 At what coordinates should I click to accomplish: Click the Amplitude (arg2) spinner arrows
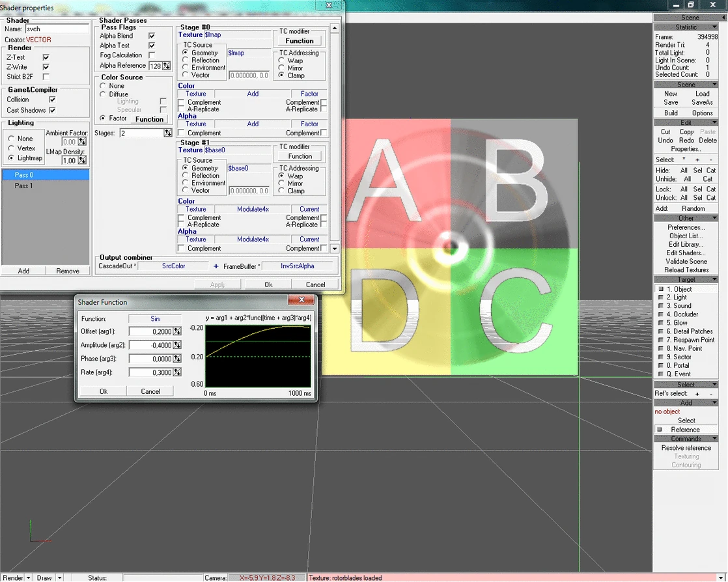pyautogui.click(x=177, y=345)
